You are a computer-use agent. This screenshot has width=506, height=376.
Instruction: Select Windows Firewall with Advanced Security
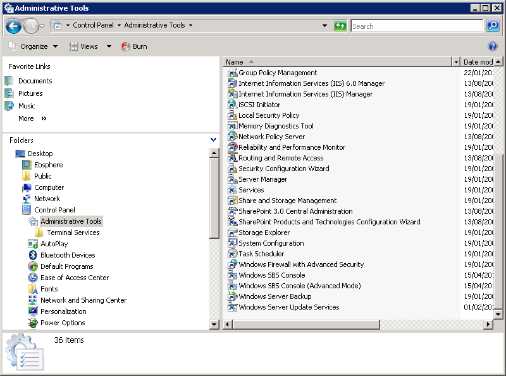pyautogui.click(x=301, y=265)
